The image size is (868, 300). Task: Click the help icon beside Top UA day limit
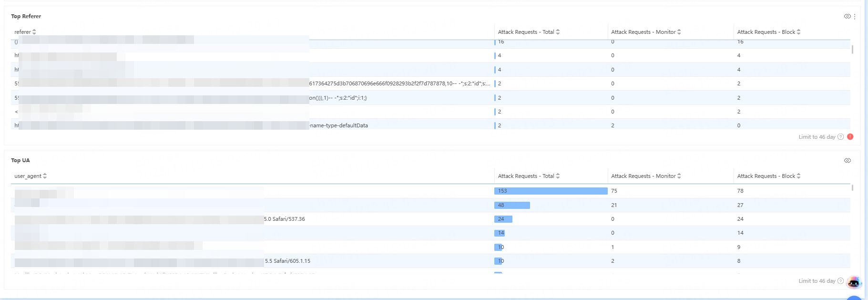point(840,281)
